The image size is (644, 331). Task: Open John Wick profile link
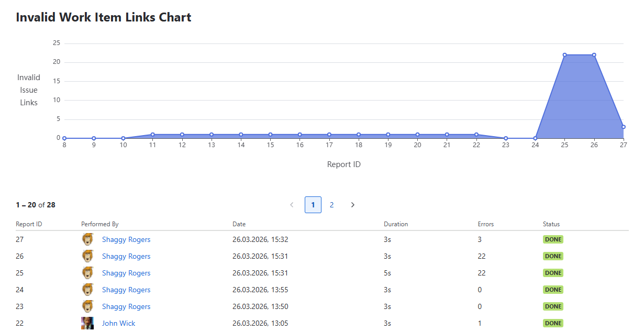118,323
